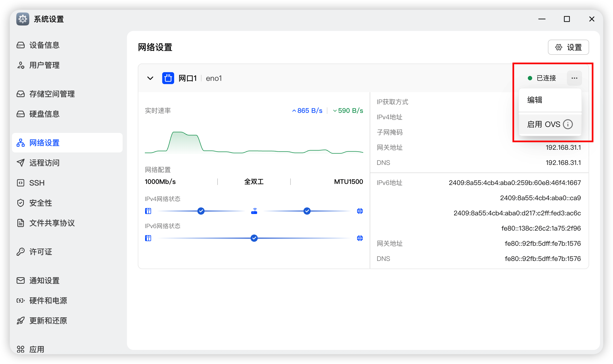Click the router icon in IPv4网络状态

pyautogui.click(x=254, y=211)
